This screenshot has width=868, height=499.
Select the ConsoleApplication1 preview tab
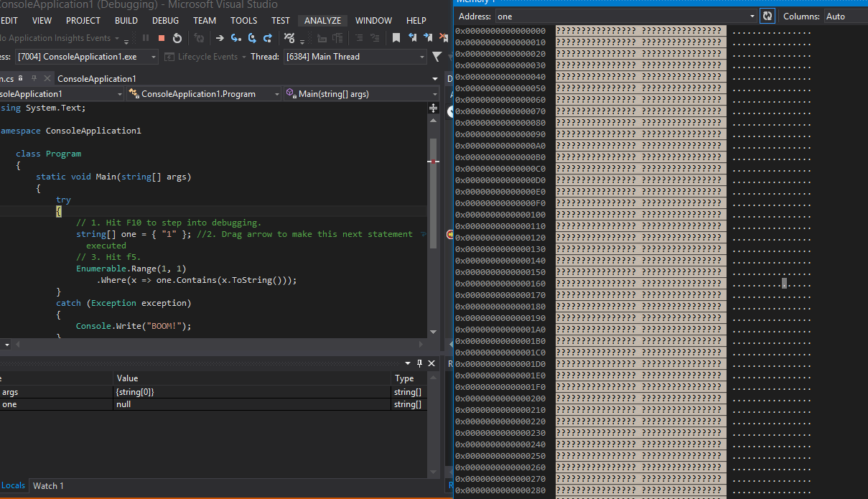(97, 78)
